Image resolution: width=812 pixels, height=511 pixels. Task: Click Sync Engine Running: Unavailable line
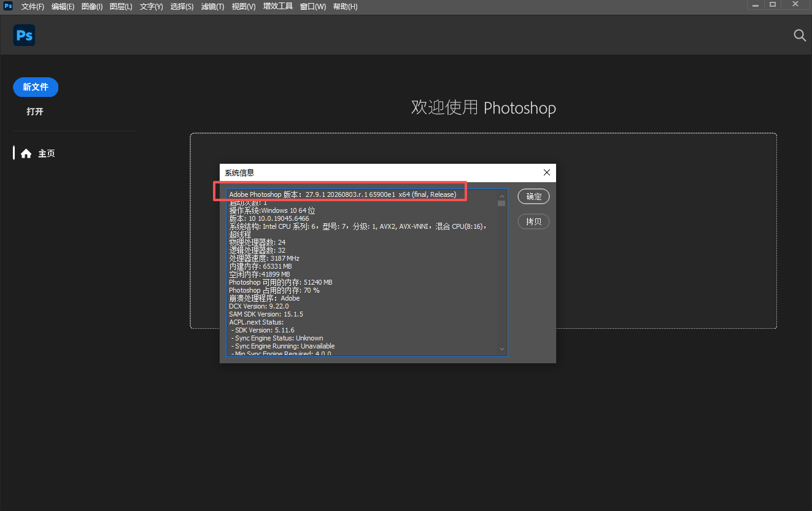283,346
